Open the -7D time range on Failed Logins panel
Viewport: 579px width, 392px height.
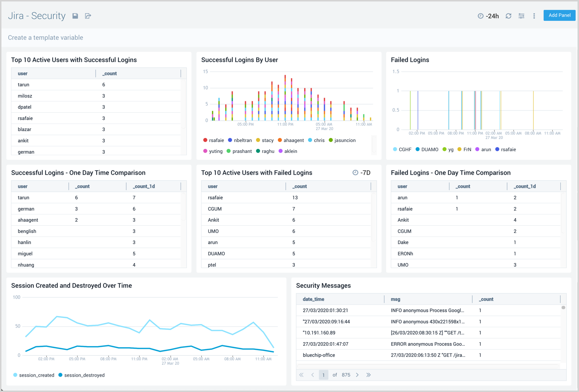[x=361, y=173]
